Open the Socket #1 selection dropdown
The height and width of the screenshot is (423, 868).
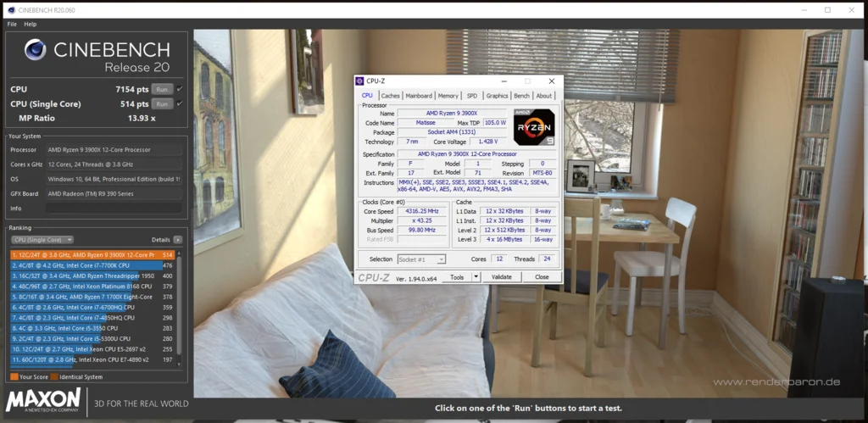click(x=421, y=259)
